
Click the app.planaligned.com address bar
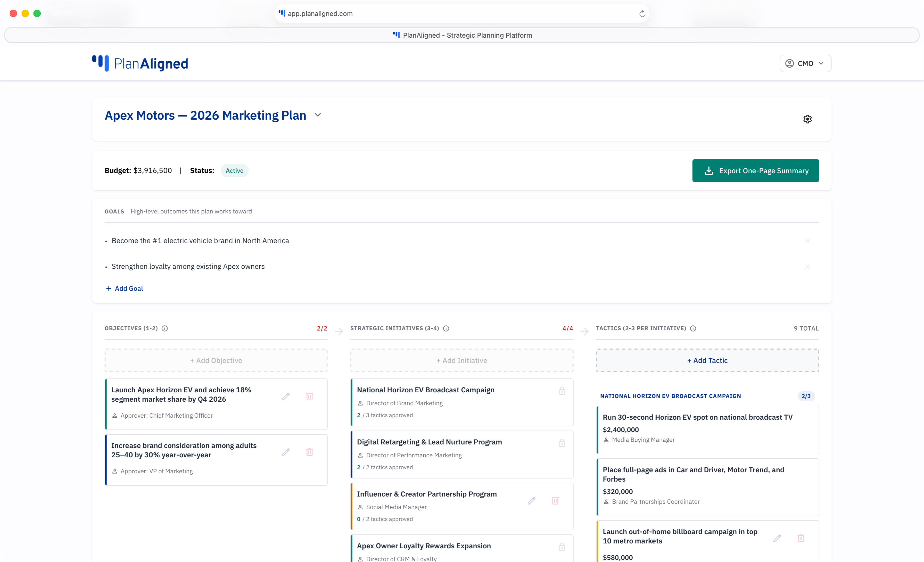(x=462, y=13)
